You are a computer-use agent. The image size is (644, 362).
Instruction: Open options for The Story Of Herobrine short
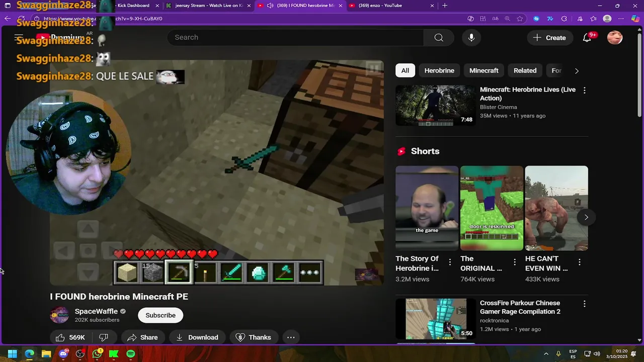point(450,262)
